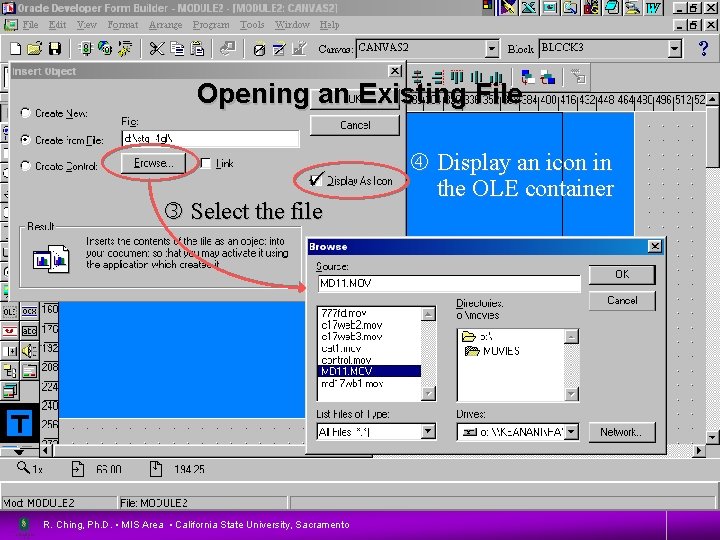Click the send to back layering icon
Image resolution: width=720 pixels, height=540 pixels.
click(547, 77)
